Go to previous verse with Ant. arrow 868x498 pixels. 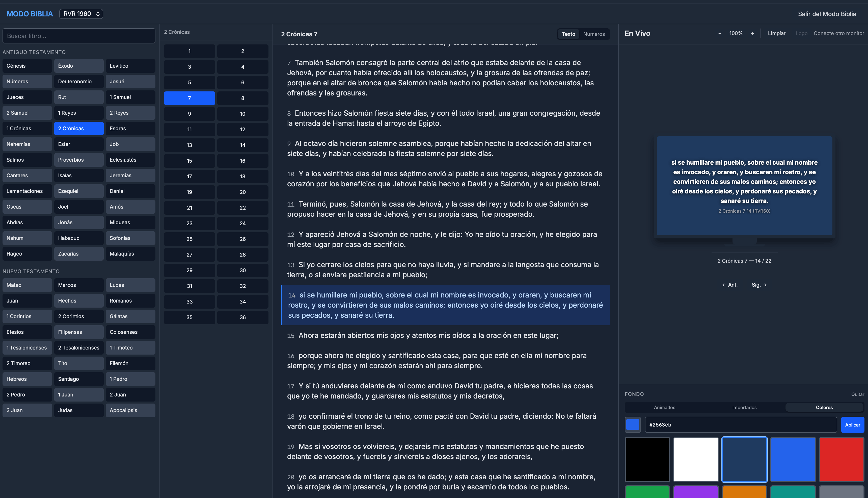(x=729, y=285)
